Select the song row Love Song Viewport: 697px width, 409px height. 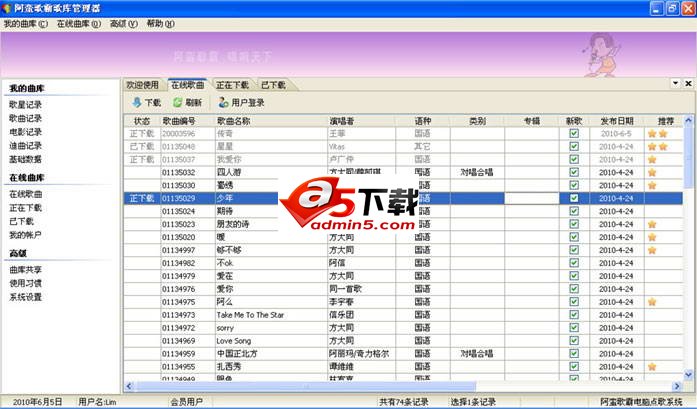[x=403, y=341]
